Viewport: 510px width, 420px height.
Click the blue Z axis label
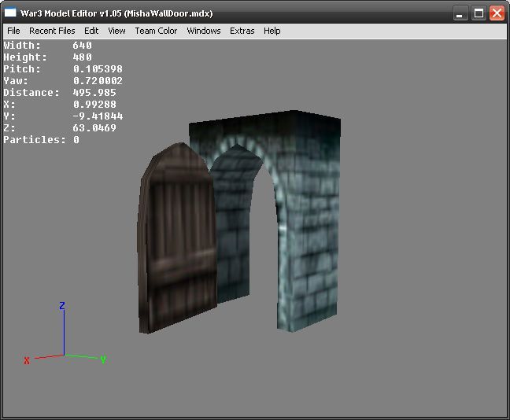62,306
